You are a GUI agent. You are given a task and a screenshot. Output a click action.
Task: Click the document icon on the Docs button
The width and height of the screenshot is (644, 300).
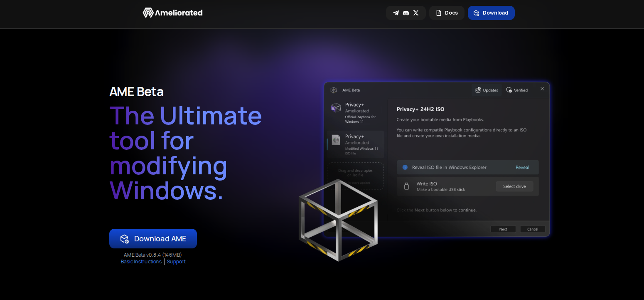coord(439,13)
